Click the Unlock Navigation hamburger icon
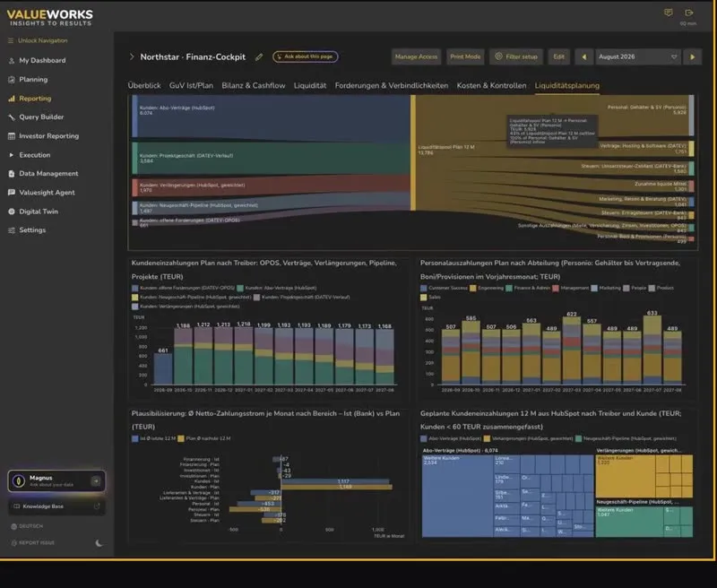The height and width of the screenshot is (588, 717). 11,40
